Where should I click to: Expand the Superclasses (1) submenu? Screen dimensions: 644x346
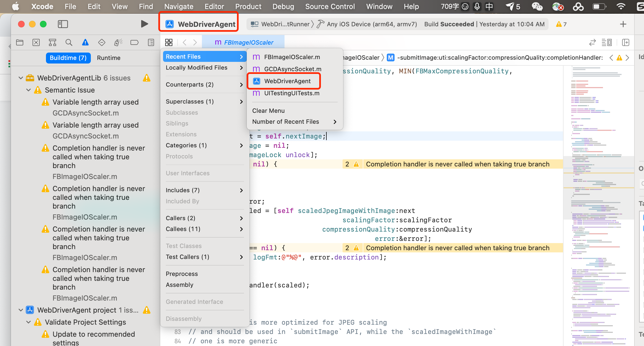[205, 102]
